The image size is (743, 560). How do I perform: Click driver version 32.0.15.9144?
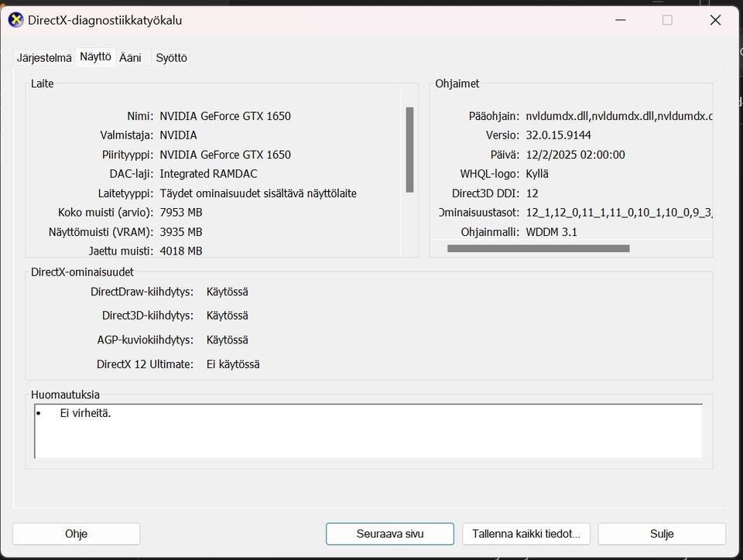(x=558, y=135)
